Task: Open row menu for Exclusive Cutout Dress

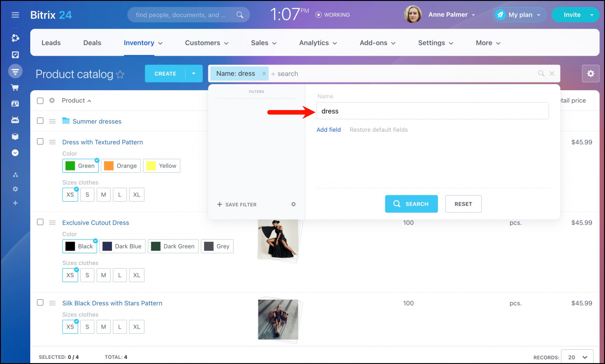Action: pos(52,222)
